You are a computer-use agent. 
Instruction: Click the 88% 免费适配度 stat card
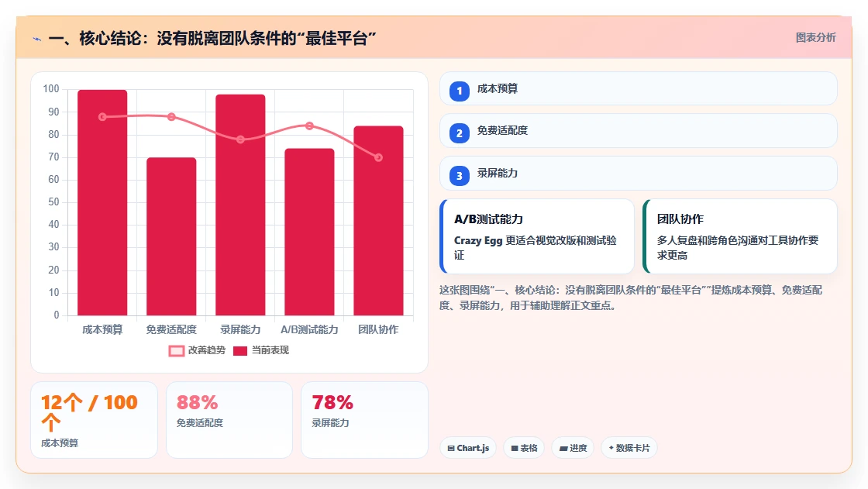229,420
